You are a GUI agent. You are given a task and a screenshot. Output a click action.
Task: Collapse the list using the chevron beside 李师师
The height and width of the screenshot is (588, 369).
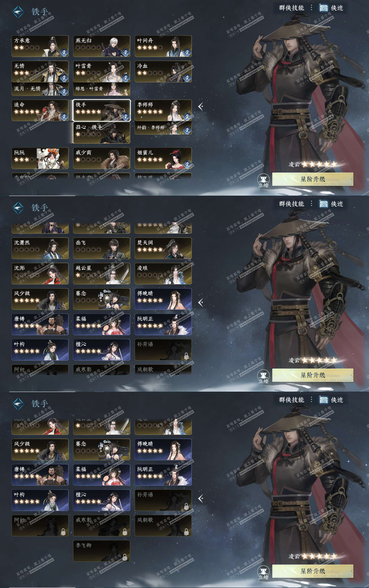click(201, 106)
